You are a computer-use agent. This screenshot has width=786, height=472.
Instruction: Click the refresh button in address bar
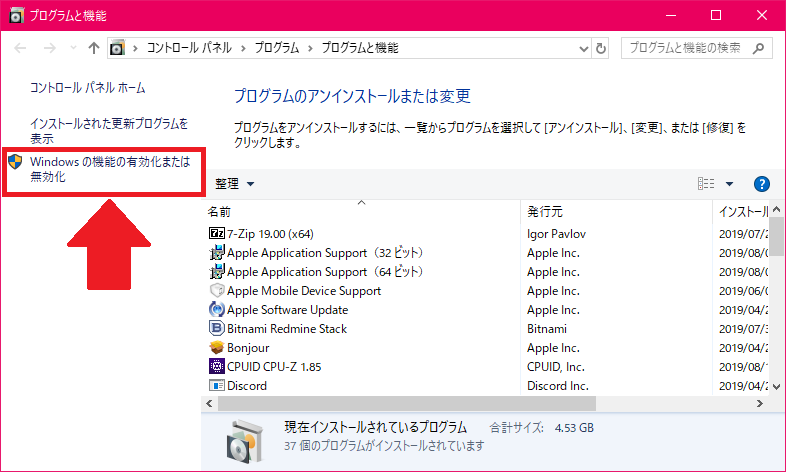[601, 49]
